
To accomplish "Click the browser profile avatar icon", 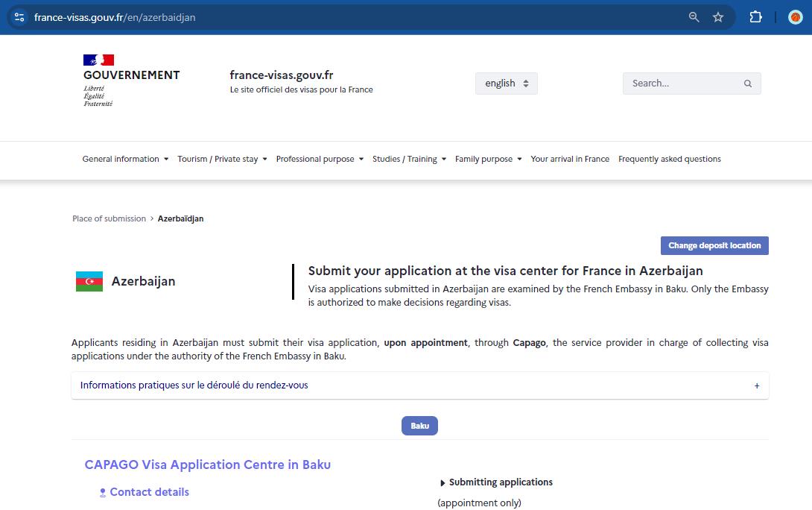I will (795, 16).
